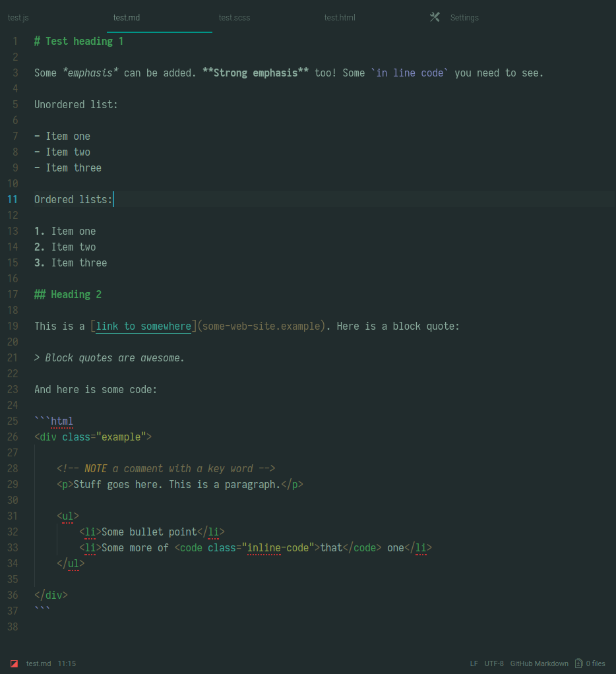
Task: Click the closing '</div>' tag
Action: click(x=51, y=596)
